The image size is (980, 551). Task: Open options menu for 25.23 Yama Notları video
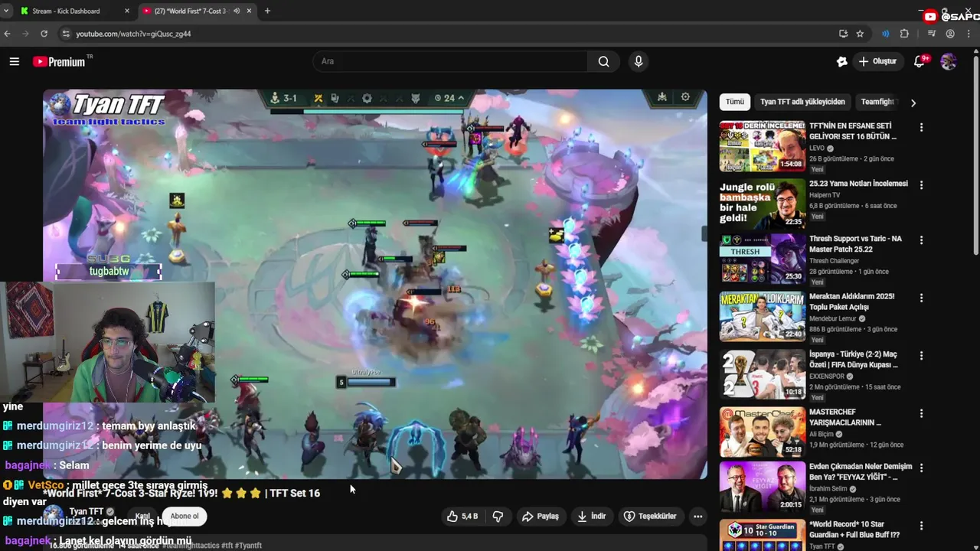pos(921,185)
